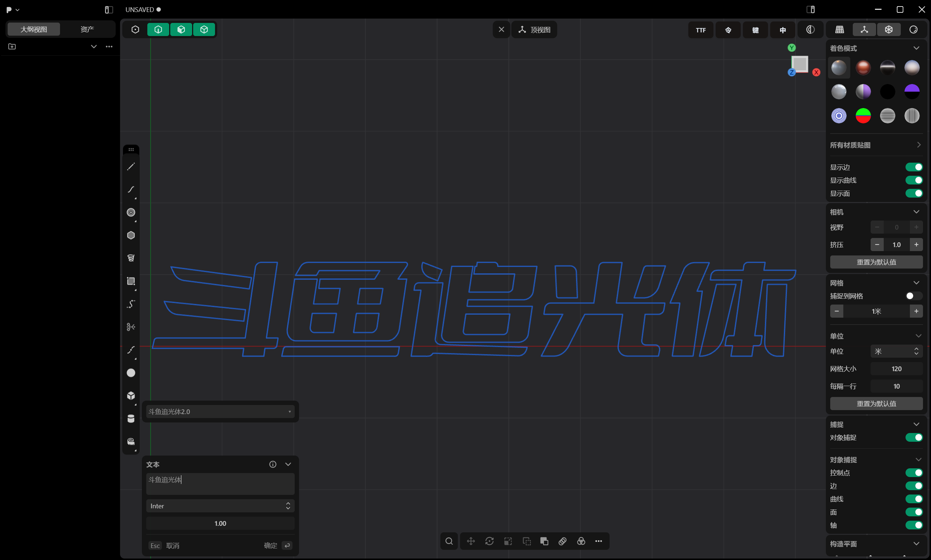Increase 挤压 value with plus
931x560 pixels.
pyautogui.click(x=916, y=245)
